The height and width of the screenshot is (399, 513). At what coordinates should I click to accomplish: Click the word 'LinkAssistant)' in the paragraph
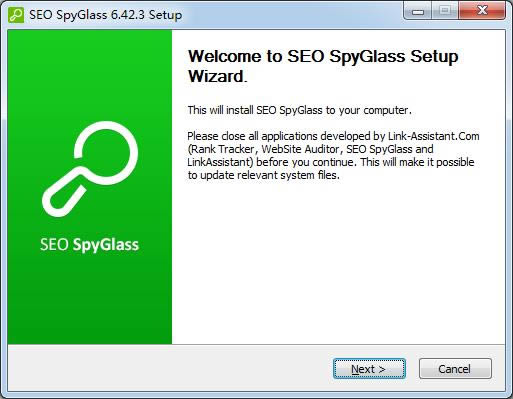[220, 162]
